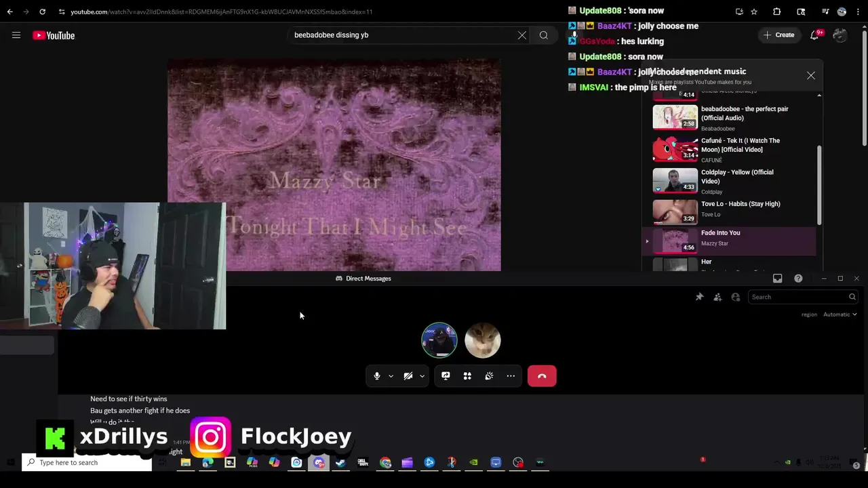Open the Discord taskbar icon
The height and width of the screenshot is (488, 868).
click(319, 463)
